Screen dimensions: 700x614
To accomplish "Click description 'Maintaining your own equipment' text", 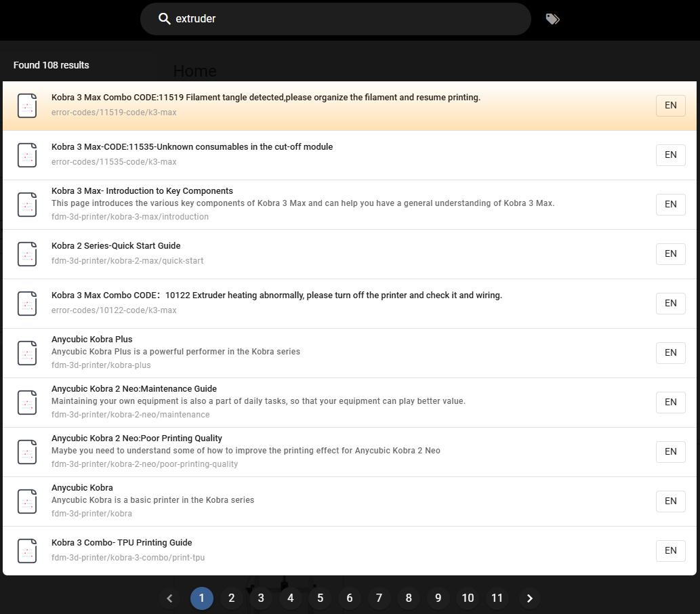I will click(258, 401).
